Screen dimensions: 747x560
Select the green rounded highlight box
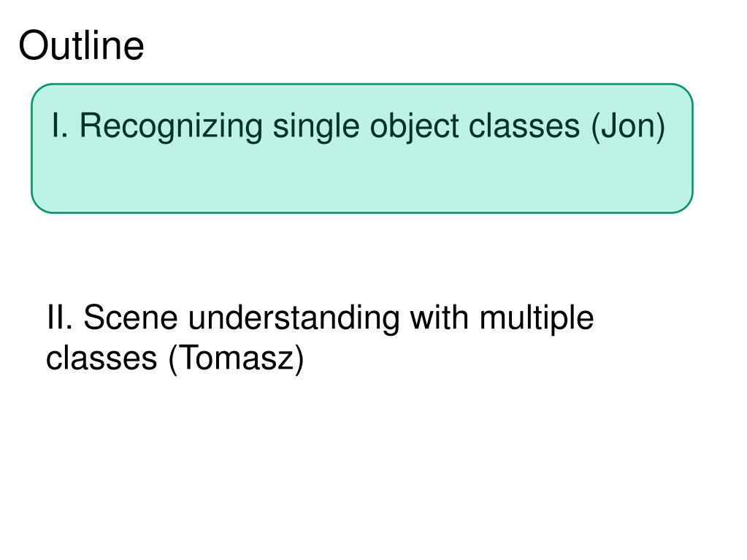[x=362, y=148]
